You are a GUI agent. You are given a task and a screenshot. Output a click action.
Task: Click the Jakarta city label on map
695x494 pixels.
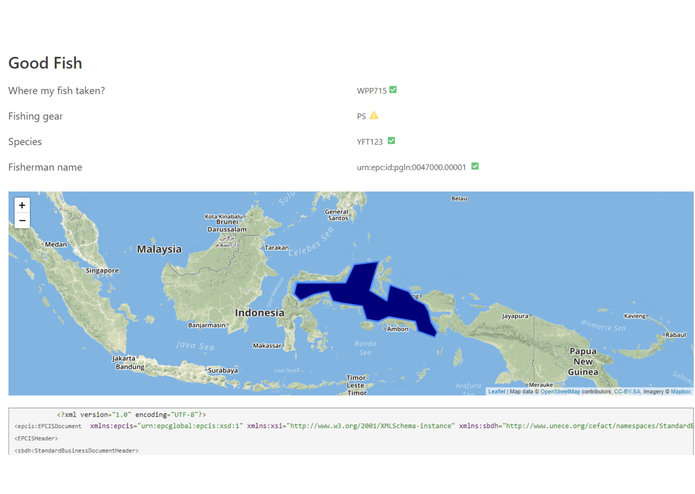124,358
